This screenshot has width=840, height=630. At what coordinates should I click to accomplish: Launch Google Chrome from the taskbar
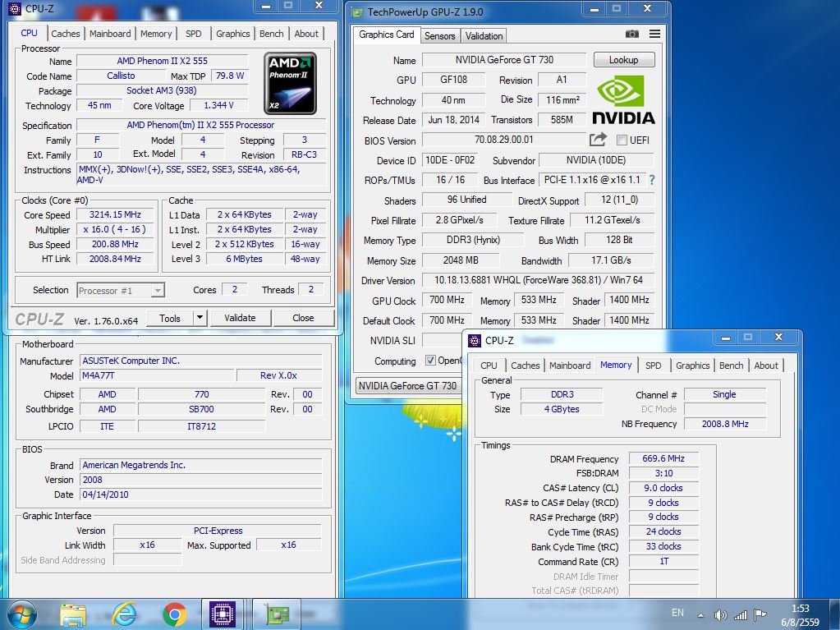point(174,614)
